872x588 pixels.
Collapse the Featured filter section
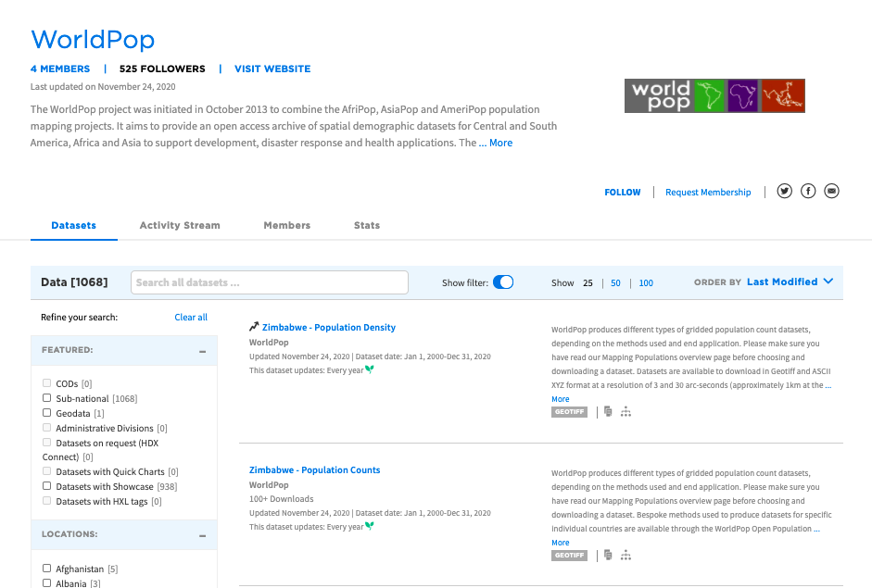point(202,351)
